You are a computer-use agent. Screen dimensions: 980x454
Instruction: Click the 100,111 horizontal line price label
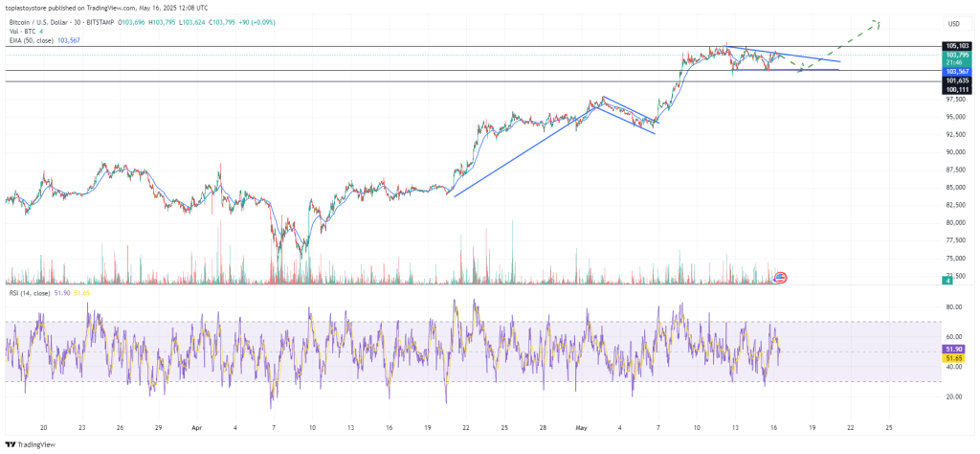click(x=957, y=89)
